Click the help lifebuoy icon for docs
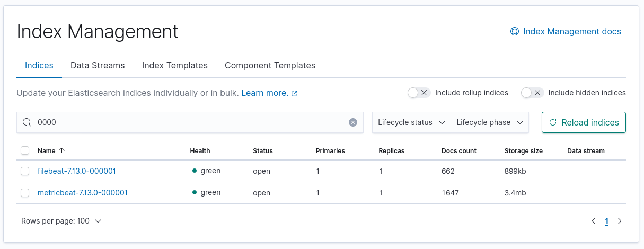Screen dimensions: 644x249 click(514, 32)
